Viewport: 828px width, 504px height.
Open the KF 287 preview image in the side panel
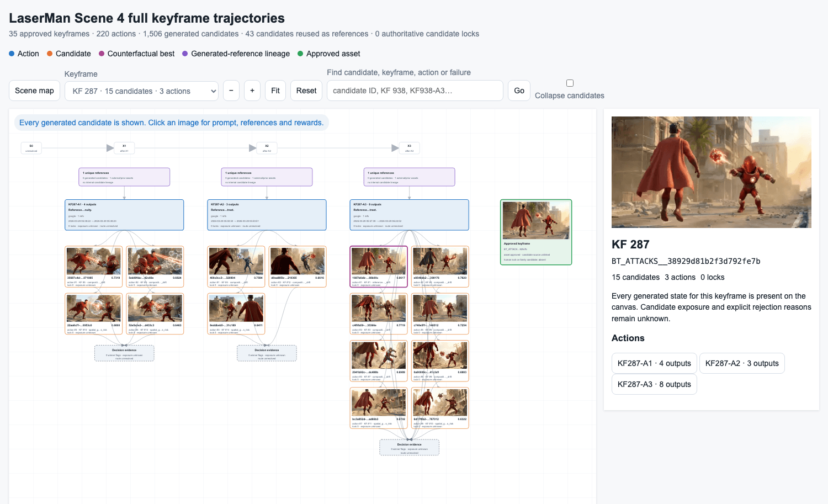(x=712, y=172)
